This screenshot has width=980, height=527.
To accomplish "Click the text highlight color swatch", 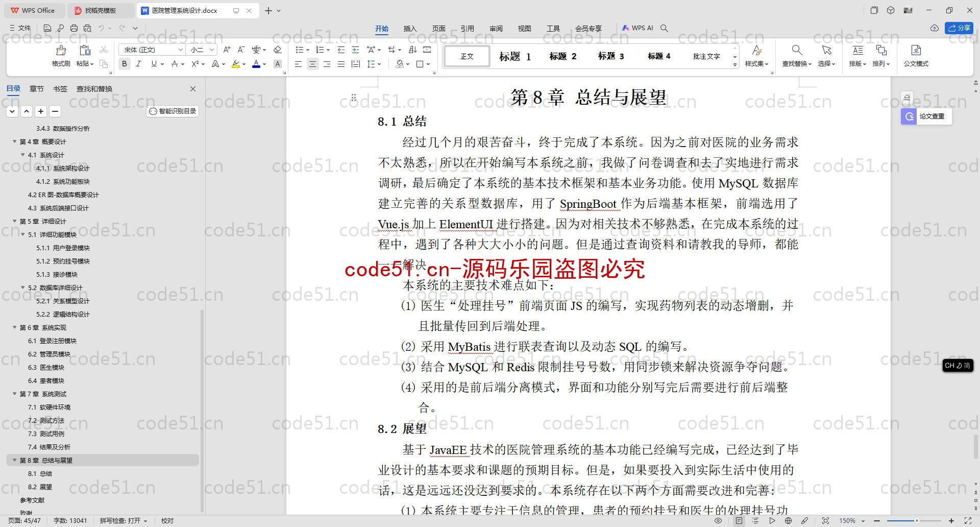I will tap(235, 64).
